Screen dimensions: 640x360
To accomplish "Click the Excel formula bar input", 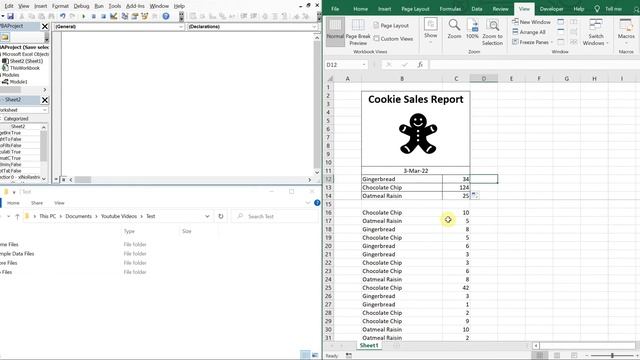I will pos(534,64).
